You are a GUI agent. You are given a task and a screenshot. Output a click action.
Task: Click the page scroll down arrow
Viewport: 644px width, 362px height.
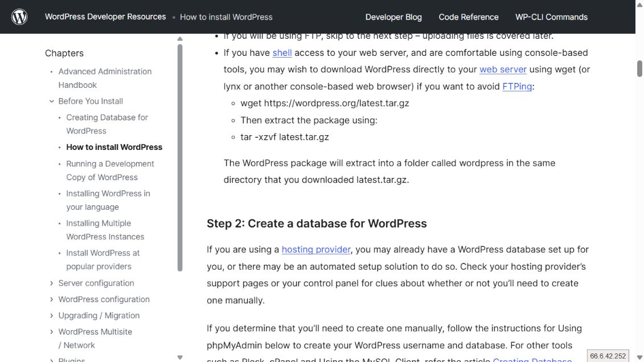(639, 357)
